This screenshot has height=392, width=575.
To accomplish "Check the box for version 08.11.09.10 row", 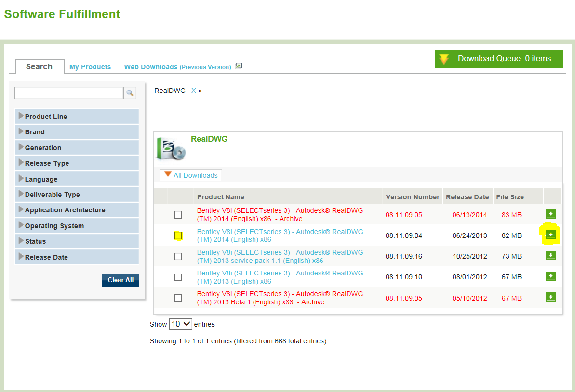I will click(x=178, y=277).
